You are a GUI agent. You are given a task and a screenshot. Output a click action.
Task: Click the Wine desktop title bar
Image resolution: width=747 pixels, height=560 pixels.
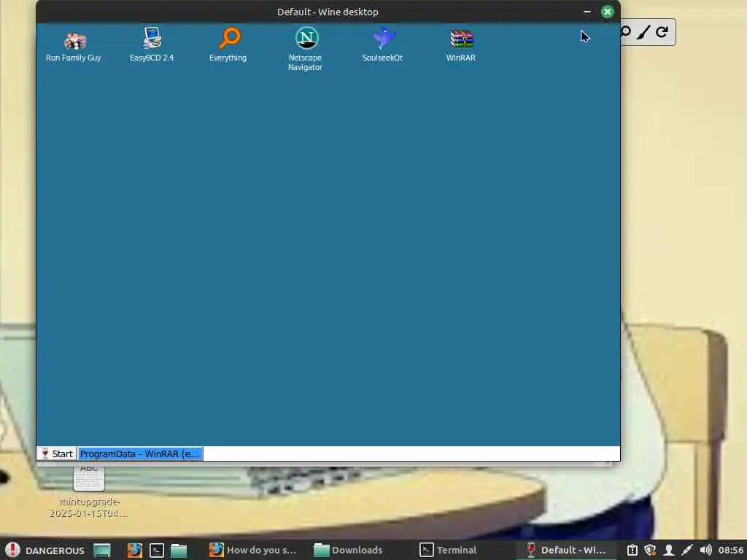pos(328,12)
